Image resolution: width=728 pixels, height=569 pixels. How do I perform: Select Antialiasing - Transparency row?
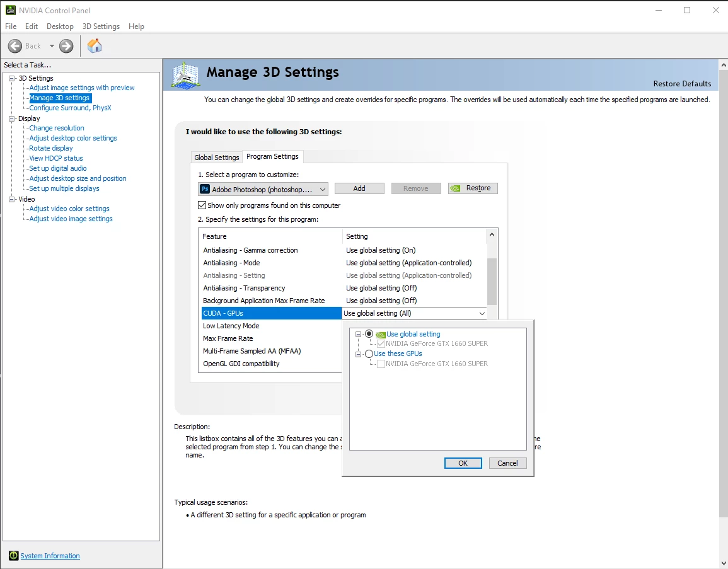pyautogui.click(x=343, y=288)
